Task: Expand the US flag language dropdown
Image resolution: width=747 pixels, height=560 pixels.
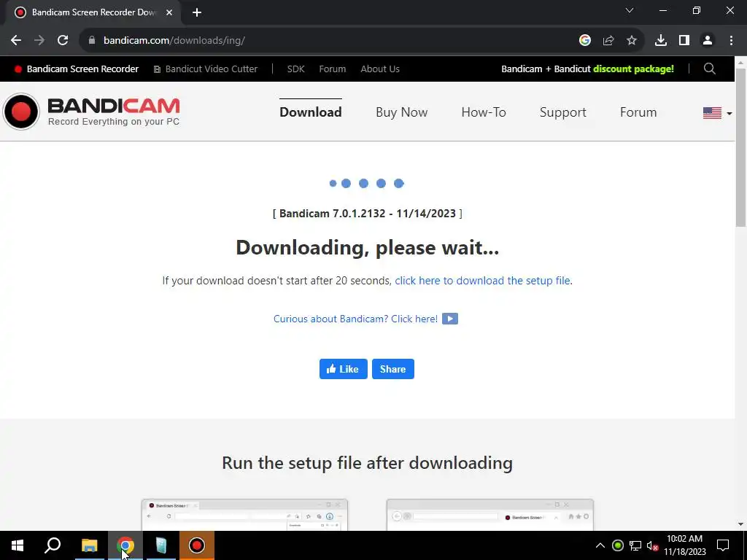Action: pyautogui.click(x=718, y=113)
